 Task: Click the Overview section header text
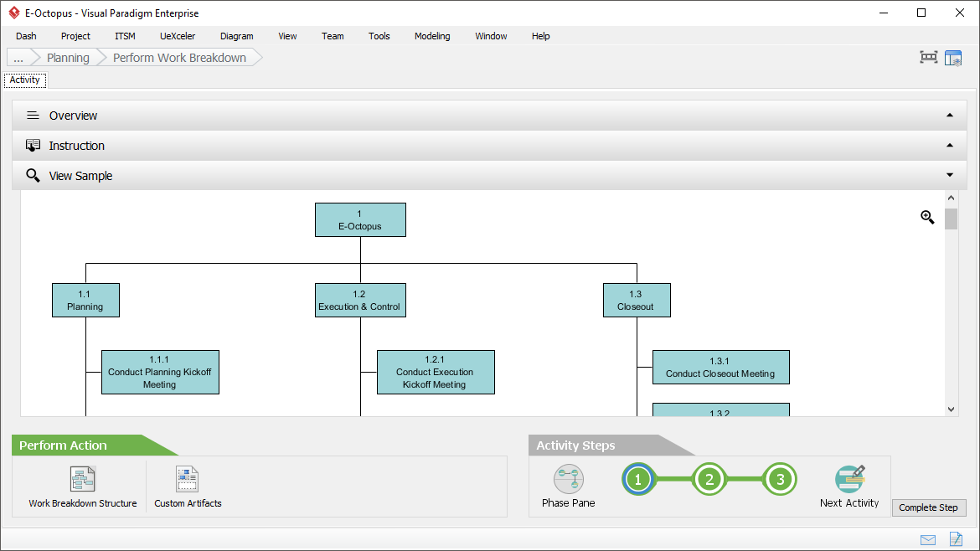pyautogui.click(x=73, y=116)
